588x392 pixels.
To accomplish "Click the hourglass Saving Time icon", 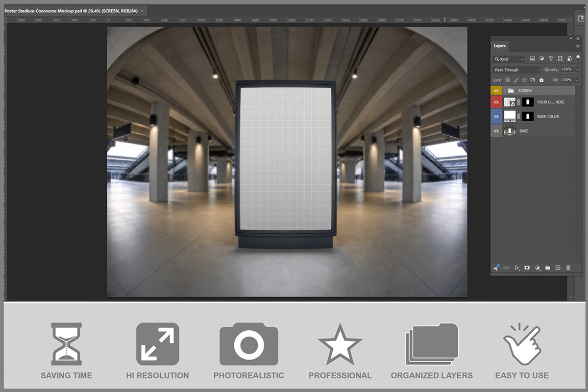I will [x=66, y=343].
